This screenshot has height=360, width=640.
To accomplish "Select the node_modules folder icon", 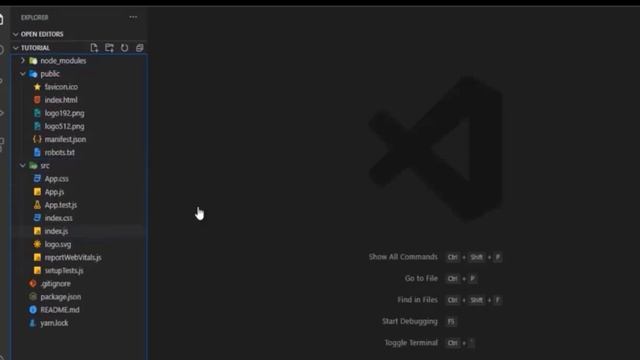I will coord(33,61).
